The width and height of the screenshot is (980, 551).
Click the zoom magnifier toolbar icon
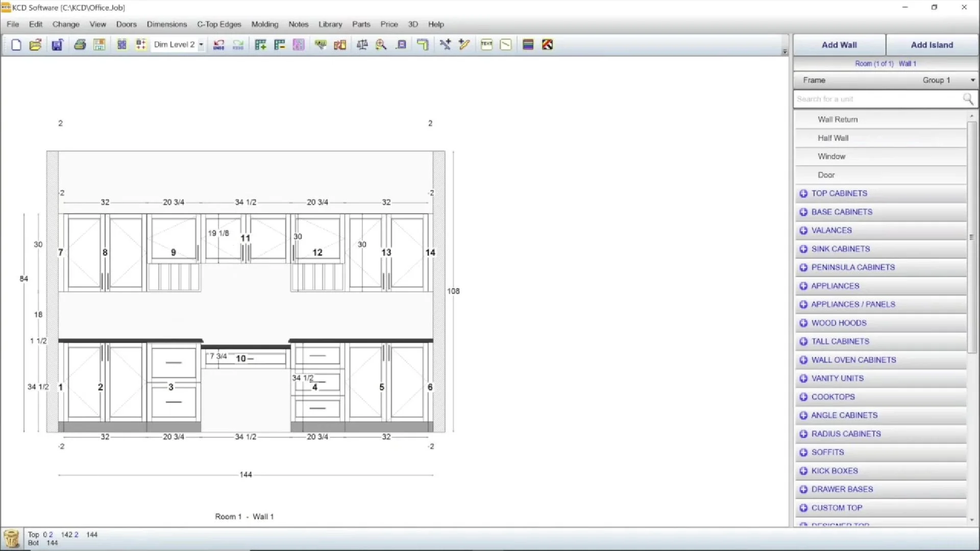381,45
